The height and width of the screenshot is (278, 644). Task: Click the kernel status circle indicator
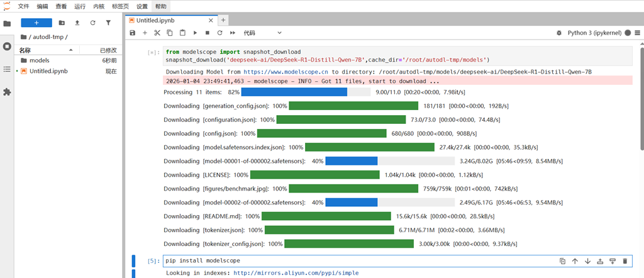click(628, 33)
